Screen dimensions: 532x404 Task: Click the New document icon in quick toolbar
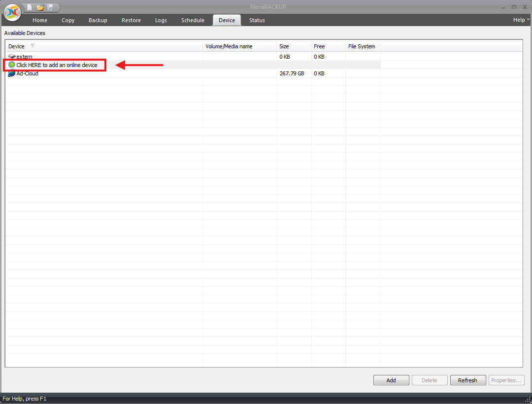click(x=30, y=7)
